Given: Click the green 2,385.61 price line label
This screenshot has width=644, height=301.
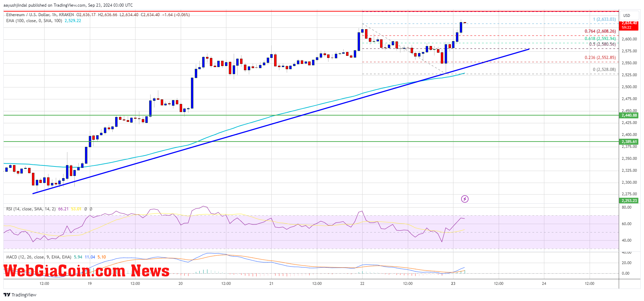Looking at the screenshot, I should click(629, 142).
